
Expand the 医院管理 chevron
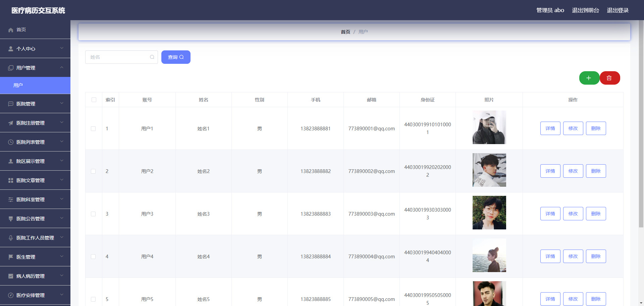(62, 103)
